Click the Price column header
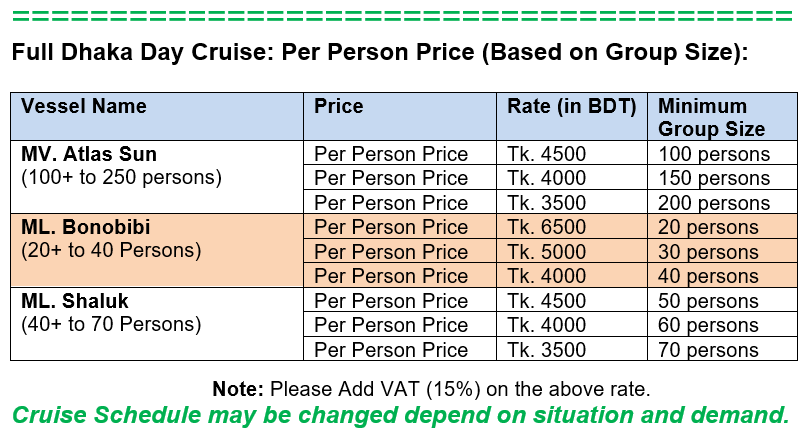The image size is (806, 437). (x=400, y=117)
